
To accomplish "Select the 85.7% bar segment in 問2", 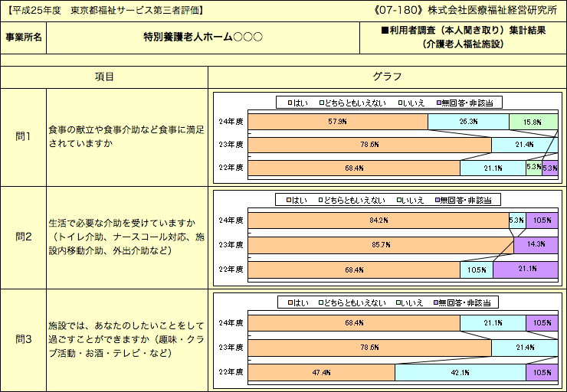I will click(x=381, y=245).
